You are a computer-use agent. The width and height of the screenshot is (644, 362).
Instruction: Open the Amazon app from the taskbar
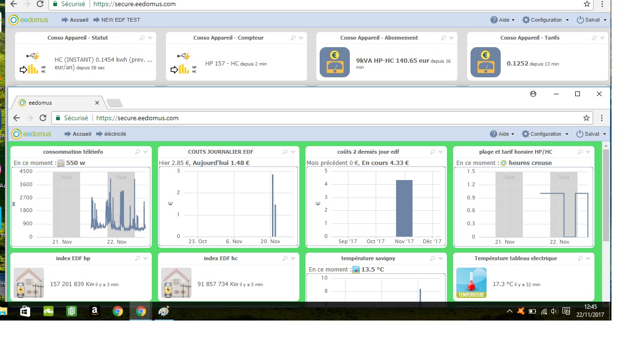point(94,311)
